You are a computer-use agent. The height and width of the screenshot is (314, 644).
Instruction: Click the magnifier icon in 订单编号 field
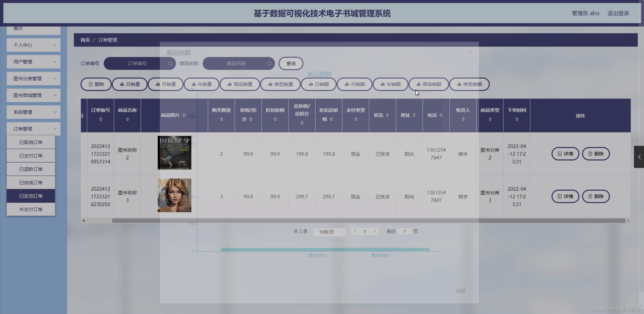click(x=170, y=63)
